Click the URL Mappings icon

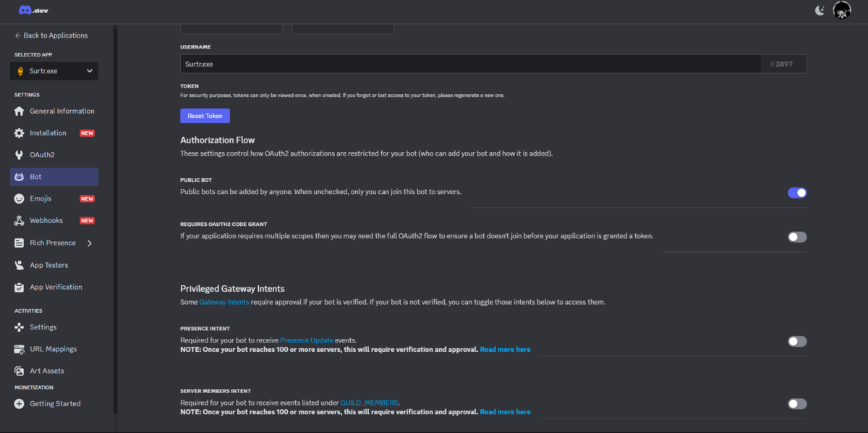pyautogui.click(x=20, y=349)
